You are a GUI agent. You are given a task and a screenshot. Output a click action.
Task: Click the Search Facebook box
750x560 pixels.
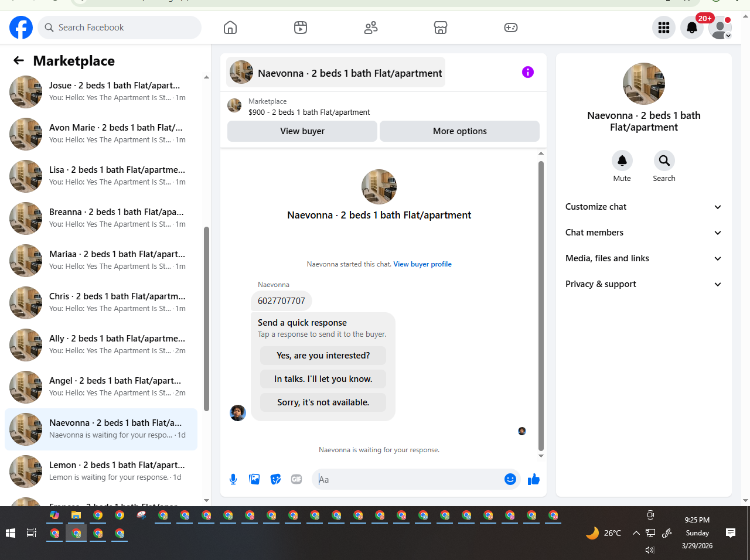[120, 28]
